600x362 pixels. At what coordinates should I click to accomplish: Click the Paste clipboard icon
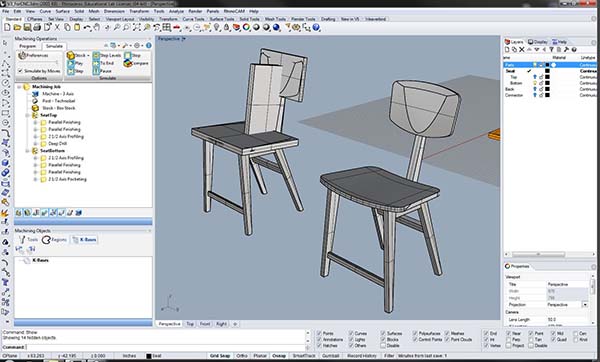77,28
